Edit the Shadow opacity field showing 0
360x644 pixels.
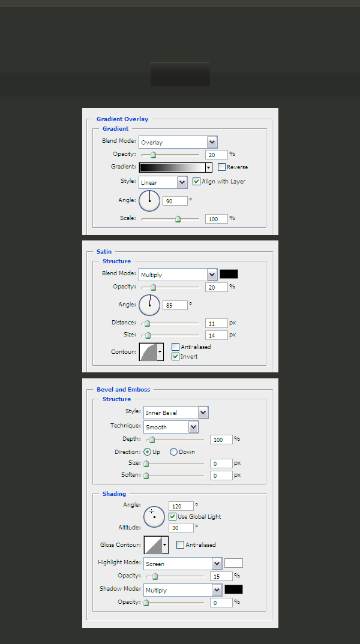(x=221, y=603)
